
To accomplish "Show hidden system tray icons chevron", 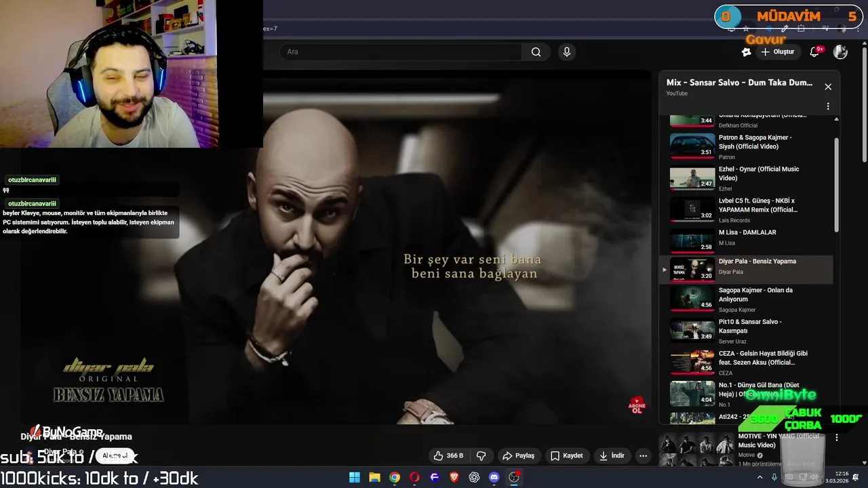I will click(760, 477).
